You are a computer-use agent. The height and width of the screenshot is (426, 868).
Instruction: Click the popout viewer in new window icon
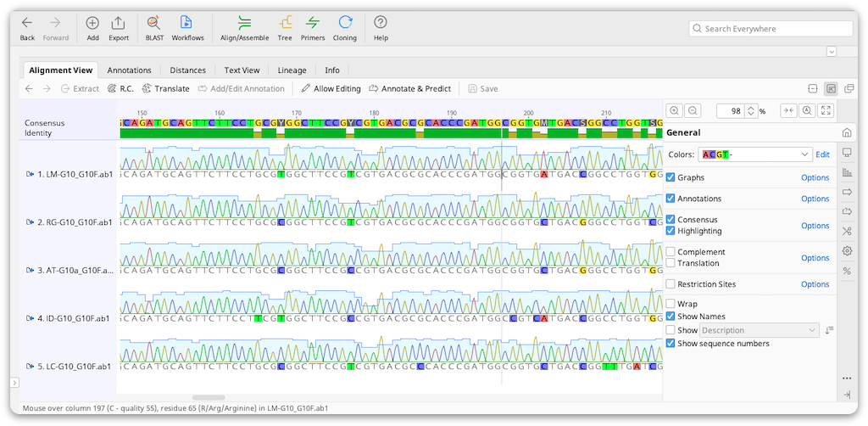pyautogui.click(x=849, y=88)
